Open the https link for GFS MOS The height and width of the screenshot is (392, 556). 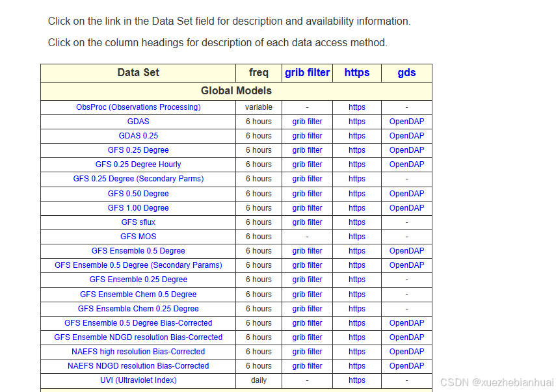pos(356,236)
